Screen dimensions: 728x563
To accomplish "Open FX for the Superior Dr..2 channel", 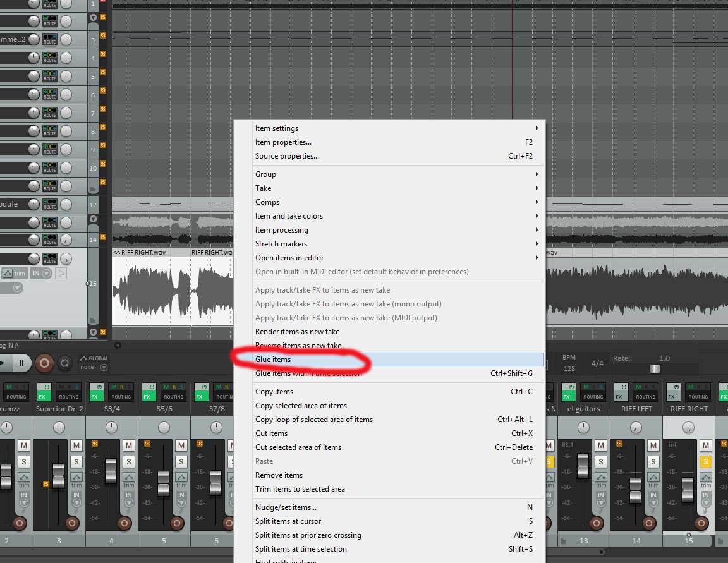I will (x=43, y=397).
